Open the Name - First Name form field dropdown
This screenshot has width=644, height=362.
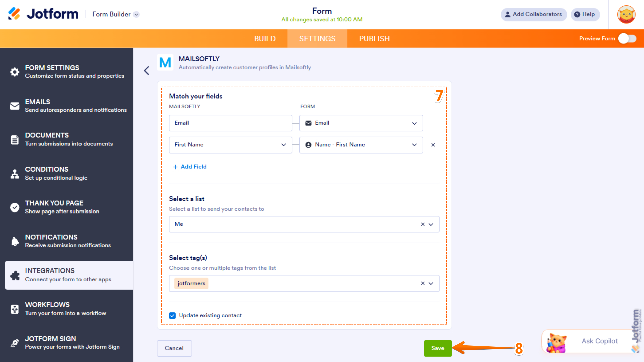(414, 145)
